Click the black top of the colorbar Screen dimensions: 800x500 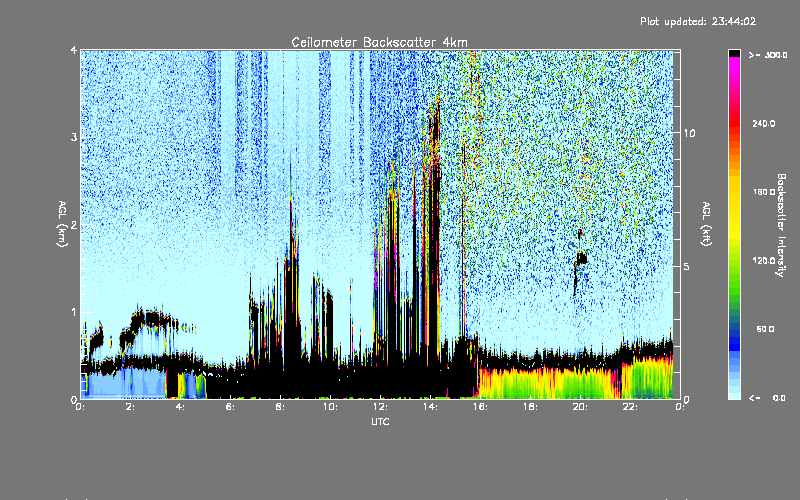[734, 53]
